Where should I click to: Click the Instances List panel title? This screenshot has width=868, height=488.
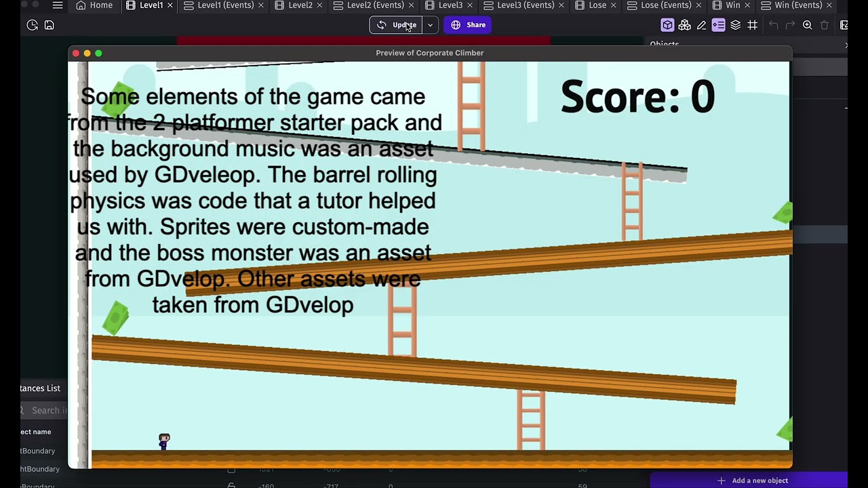[40, 388]
